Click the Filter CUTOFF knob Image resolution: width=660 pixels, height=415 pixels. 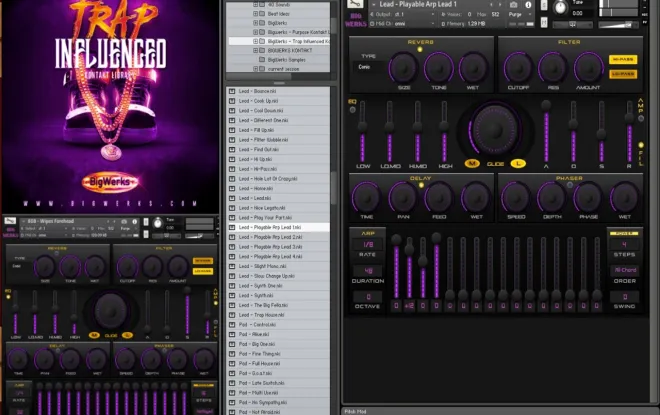point(518,68)
